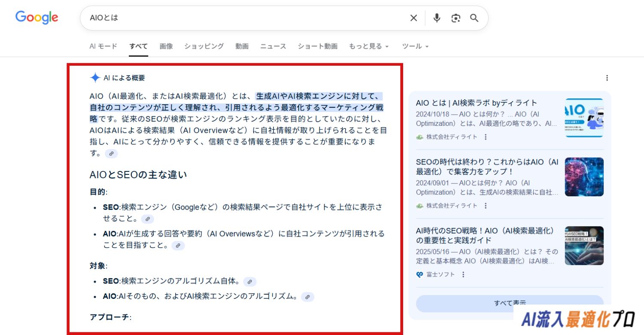The height and width of the screenshot is (335, 644).
Task: Click link icon after AIO 対象 bullet
Action: coord(307,297)
